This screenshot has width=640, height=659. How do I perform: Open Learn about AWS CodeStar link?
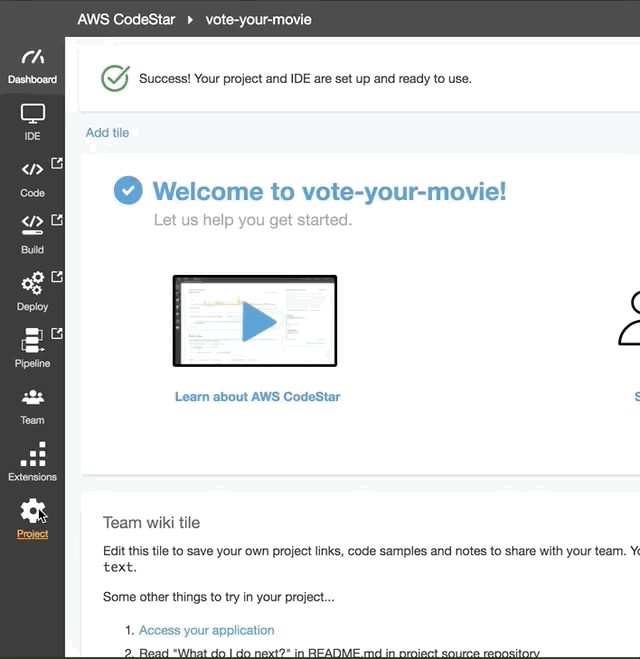coord(258,396)
